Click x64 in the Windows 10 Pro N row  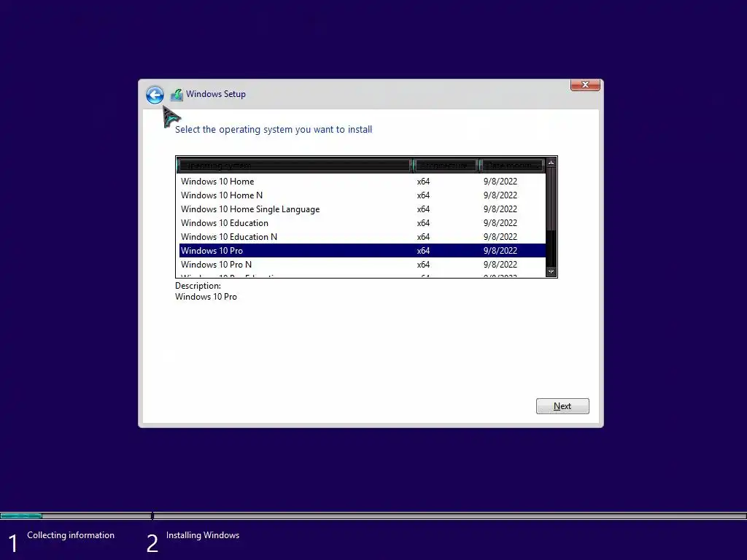pos(423,264)
